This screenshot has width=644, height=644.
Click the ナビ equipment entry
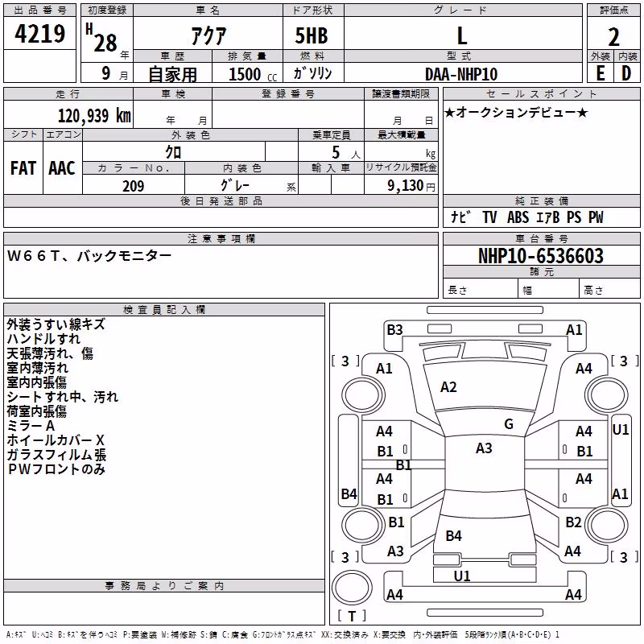461,217
